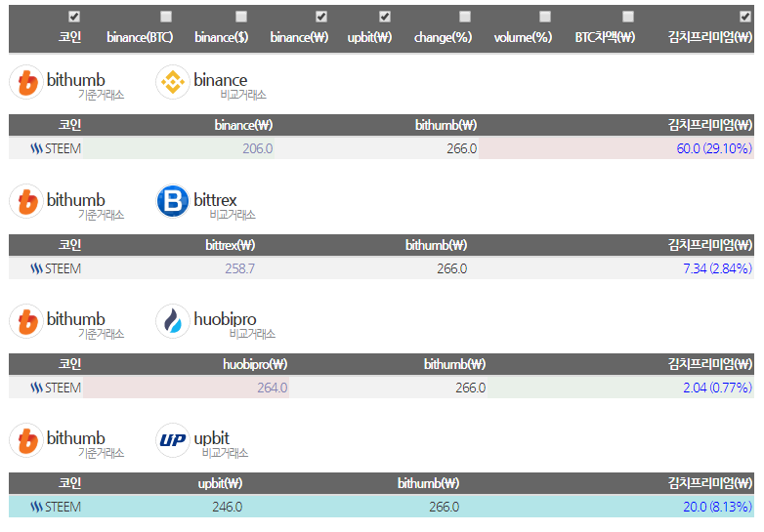Sort by bittrex(₩) column header

coord(230,245)
